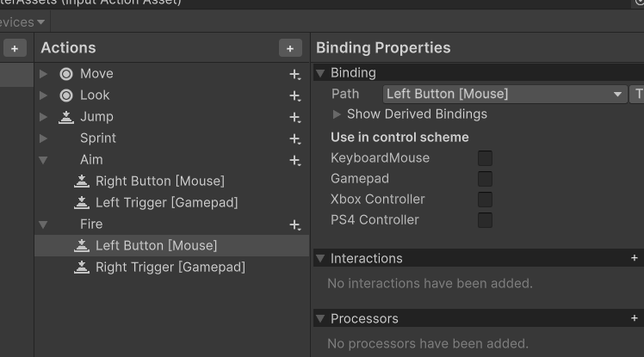Collapse the Interactions section
Screen dimensions: 644x357
pyautogui.click(x=320, y=259)
